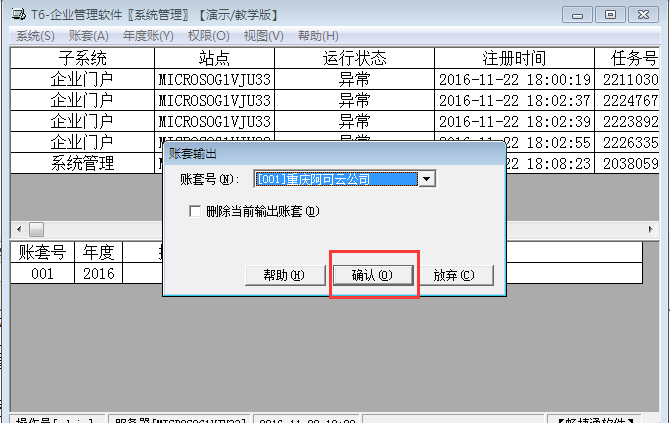Select first 企业门户 row in the table
The width and height of the screenshot is (670, 423).
coord(82,79)
